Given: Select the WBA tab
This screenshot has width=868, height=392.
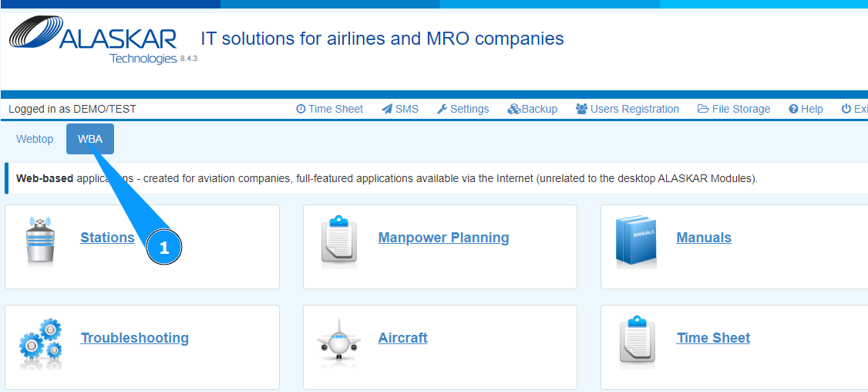Looking at the screenshot, I should pos(90,139).
